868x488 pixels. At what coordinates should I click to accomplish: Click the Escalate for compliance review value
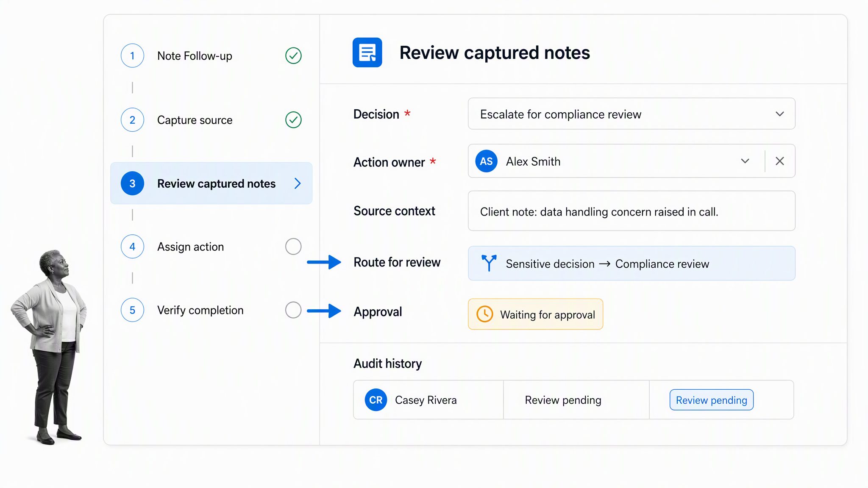click(x=560, y=114)
